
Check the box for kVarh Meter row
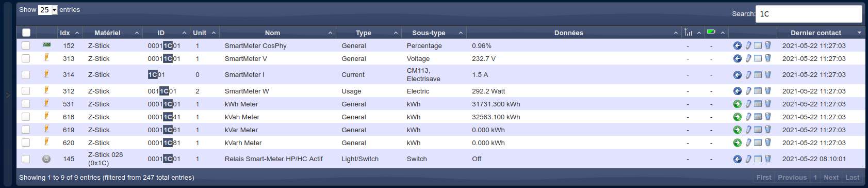(x=26, y=143)
